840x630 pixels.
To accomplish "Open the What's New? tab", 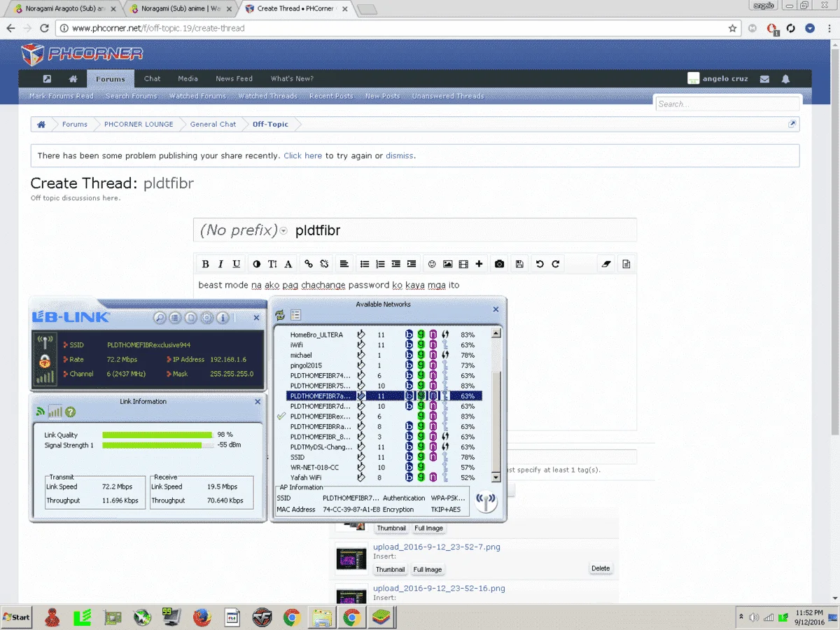I will click(x=292, y=78).
